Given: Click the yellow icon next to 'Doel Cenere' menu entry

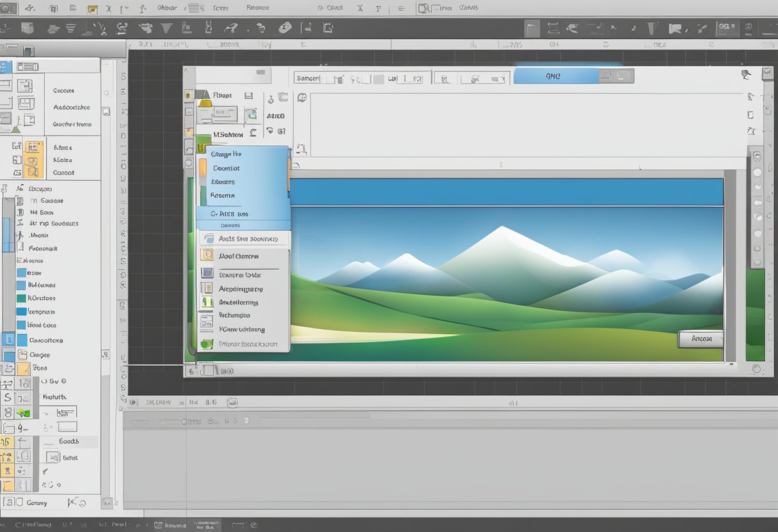Looking at the screenshot, I should click(x=207, y=256).
